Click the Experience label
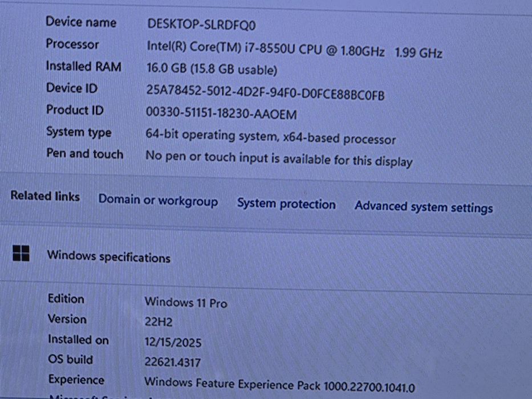This screenshot has width=532, height=399. click(x=76, y=379)
